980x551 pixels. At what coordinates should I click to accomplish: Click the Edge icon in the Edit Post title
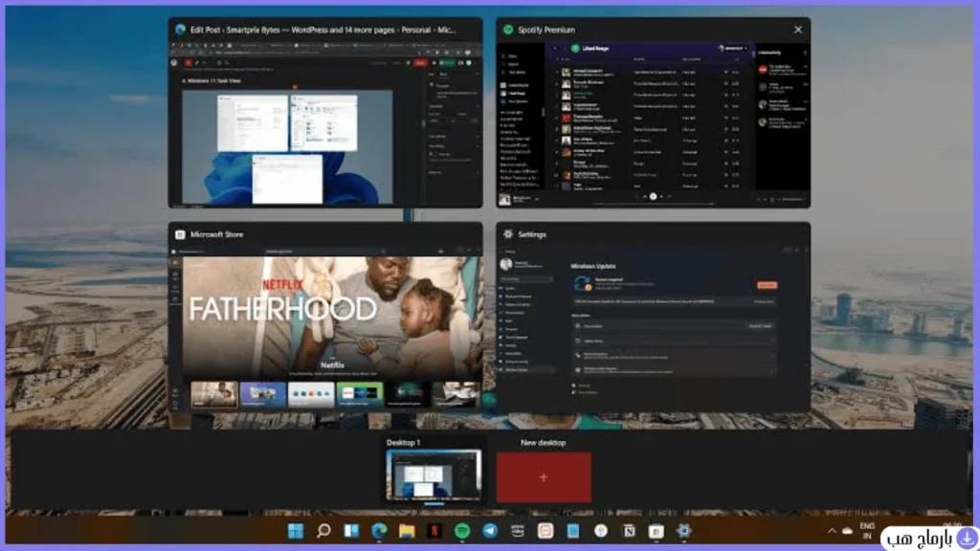tap(181, 30)
